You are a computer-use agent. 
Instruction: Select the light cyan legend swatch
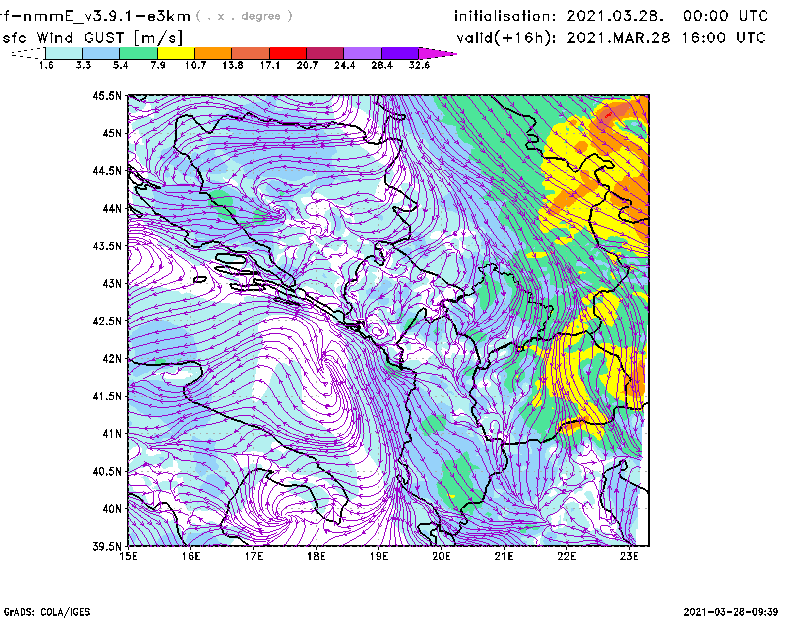point(64,52)
